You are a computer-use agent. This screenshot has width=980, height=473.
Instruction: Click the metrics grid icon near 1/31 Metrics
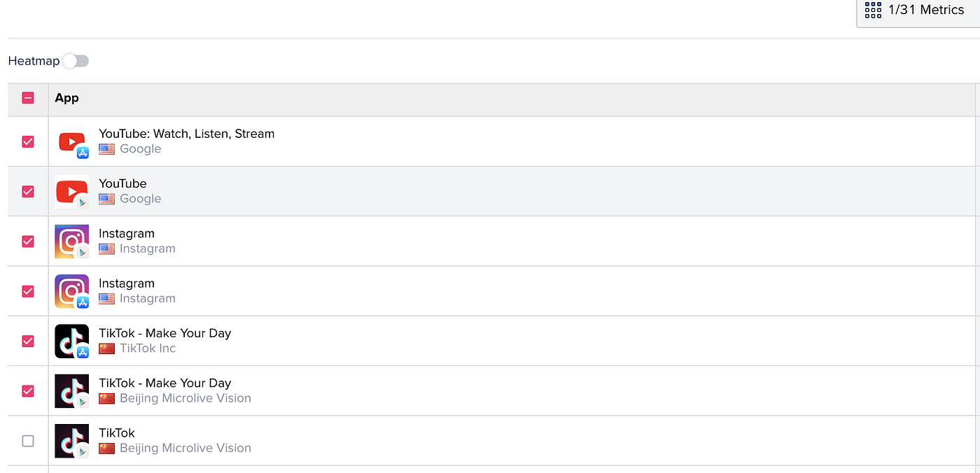coord(872,10)
